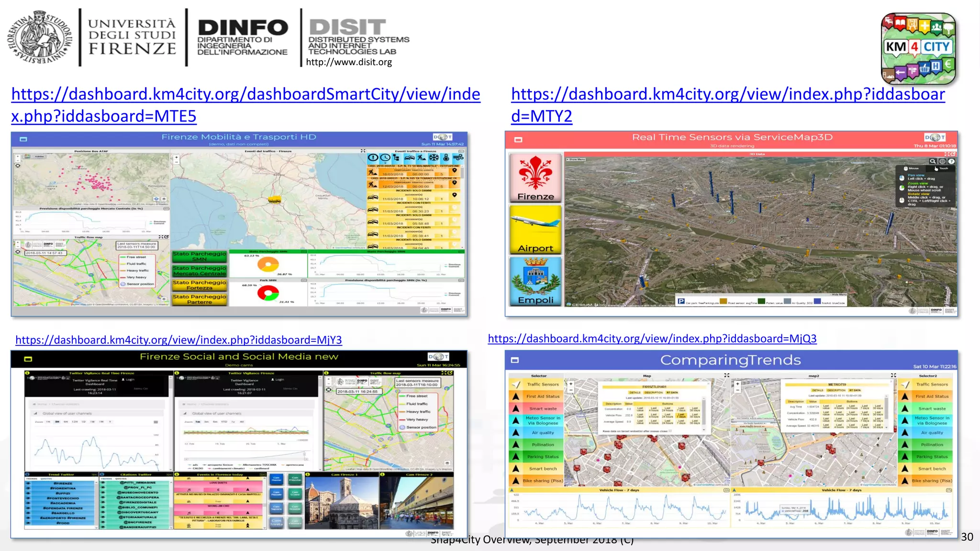Zoom in on ComparingTrends left Map
980x551 pixels.
570,384
